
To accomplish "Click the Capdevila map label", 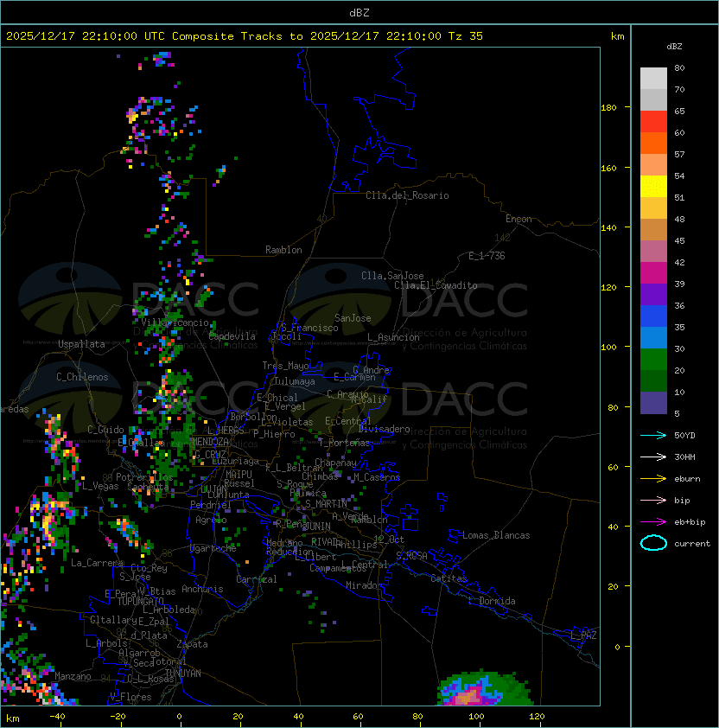I will (232, 336).
